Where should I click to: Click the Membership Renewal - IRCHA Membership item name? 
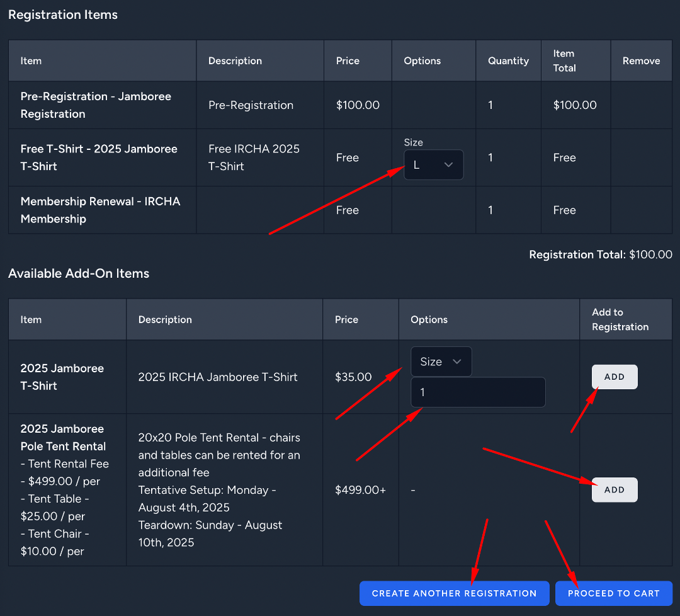100,210
